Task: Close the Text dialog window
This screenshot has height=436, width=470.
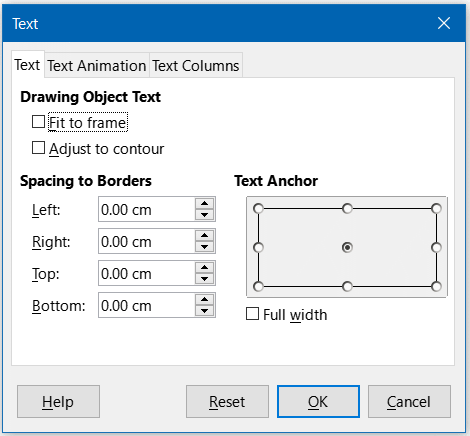Action: point(444,23)
